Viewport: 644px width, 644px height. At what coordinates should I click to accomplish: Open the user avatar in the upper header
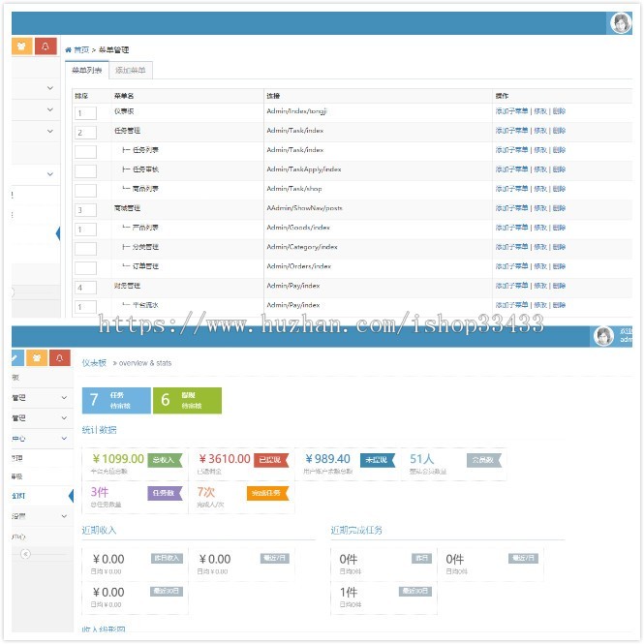click(x=621, y=23)
